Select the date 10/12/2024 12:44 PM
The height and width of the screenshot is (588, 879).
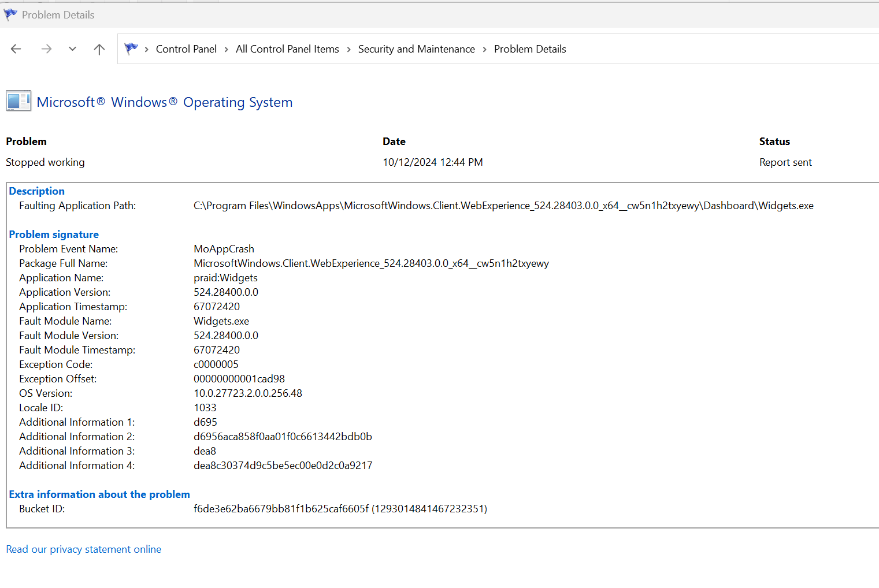point(433,162)
